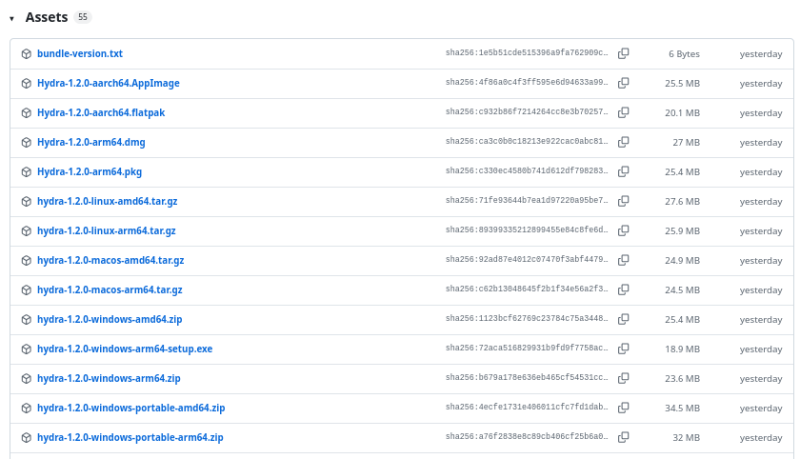This screenshot has height=459, width=800.
Task: Click the 27 MB size value
Action: coord(686,143)
